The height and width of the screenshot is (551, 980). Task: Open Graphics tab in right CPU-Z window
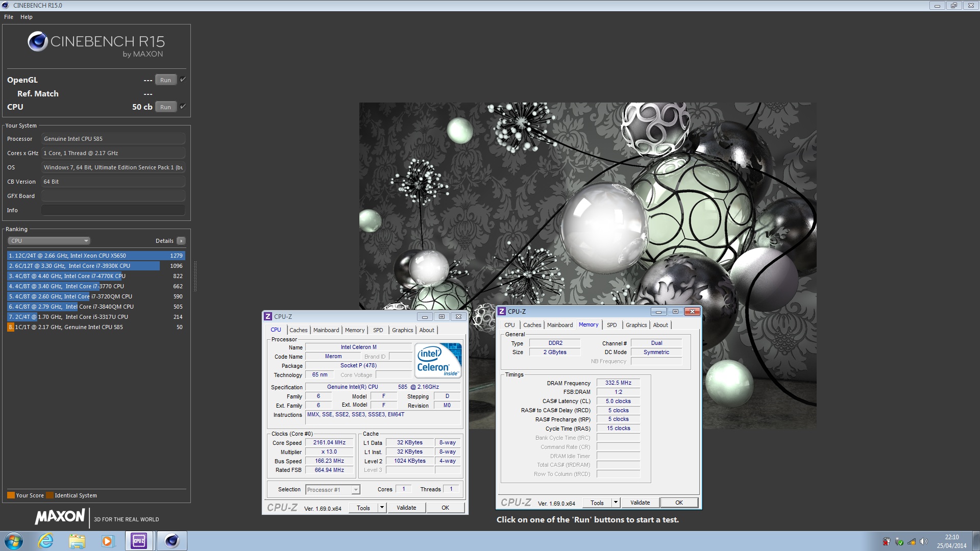coord(636,325)
